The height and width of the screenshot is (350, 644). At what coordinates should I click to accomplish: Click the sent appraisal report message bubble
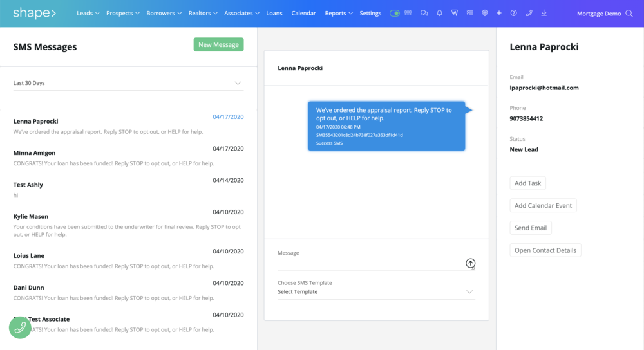coord(386,126)
